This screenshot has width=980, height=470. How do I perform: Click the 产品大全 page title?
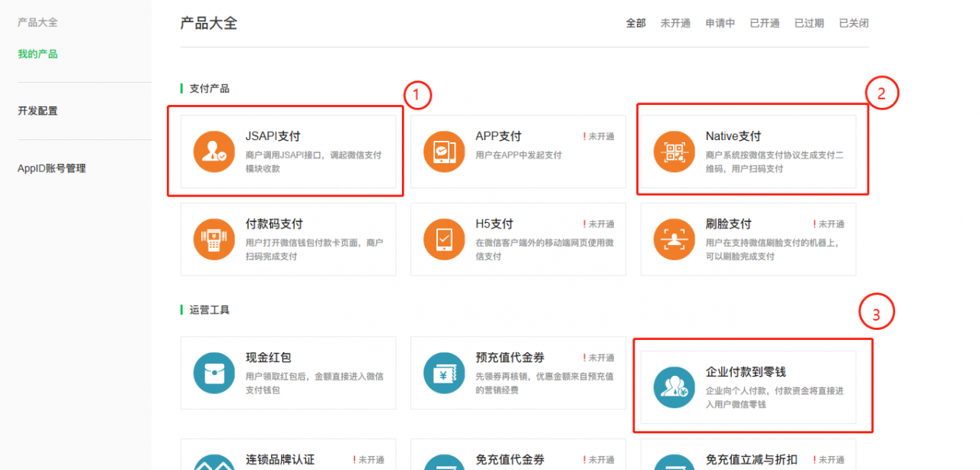pyautogui.click(x=208, y=23)
